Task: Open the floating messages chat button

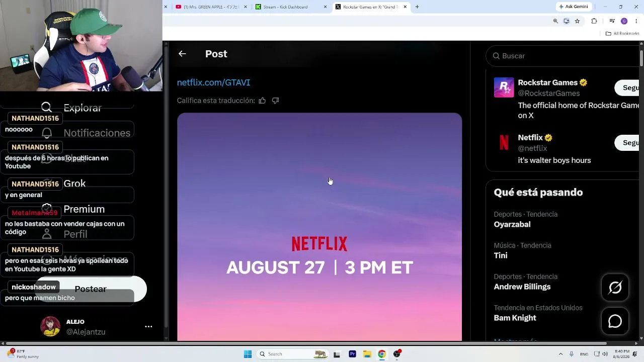Action: 615,321
